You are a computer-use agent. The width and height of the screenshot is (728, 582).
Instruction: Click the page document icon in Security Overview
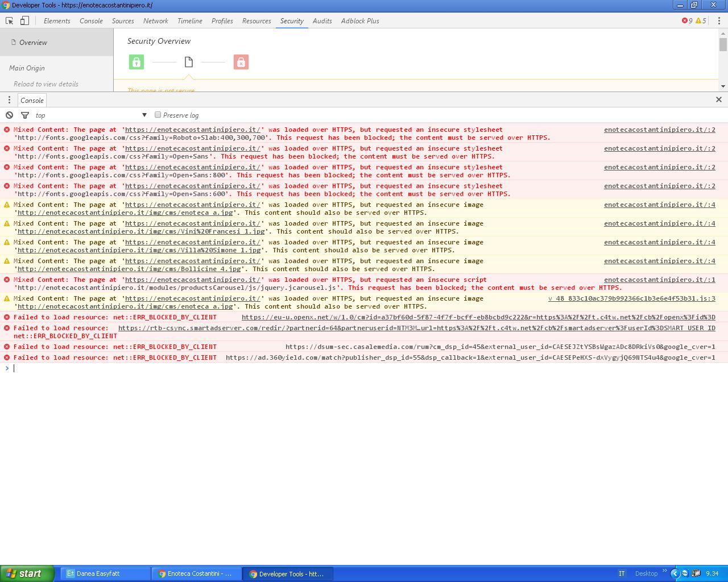point(189,62)
